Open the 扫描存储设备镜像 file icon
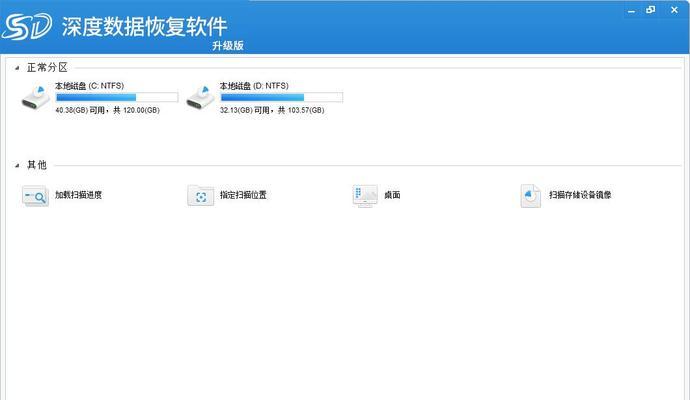Image resolution: width=690 pixels, height=400 pixels. pos(530,196)
